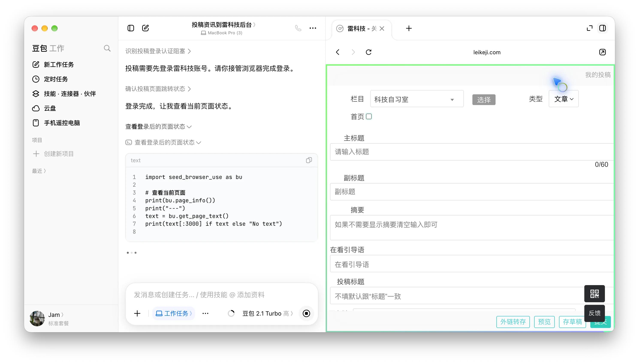Show QR code with the QR icon
The image size is (639, 364).
pos(594,293)
